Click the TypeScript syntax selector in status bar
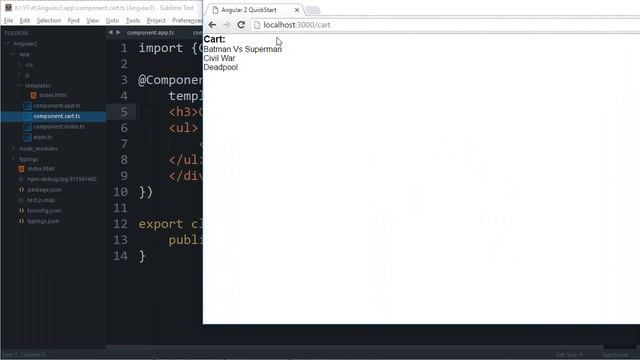640x360 pixels. tap(615, 355)
